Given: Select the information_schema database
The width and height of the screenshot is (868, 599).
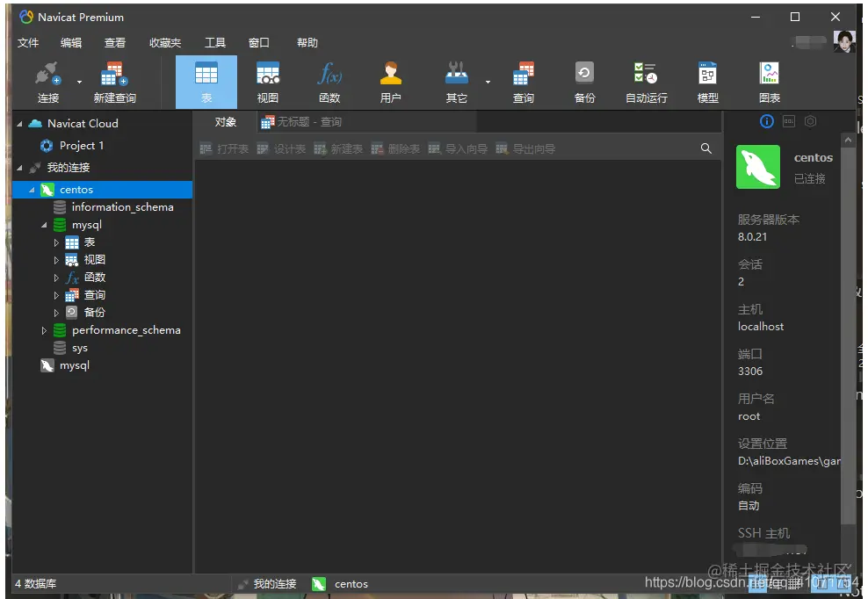Looking at the screenshot, I should coord(122,207).
